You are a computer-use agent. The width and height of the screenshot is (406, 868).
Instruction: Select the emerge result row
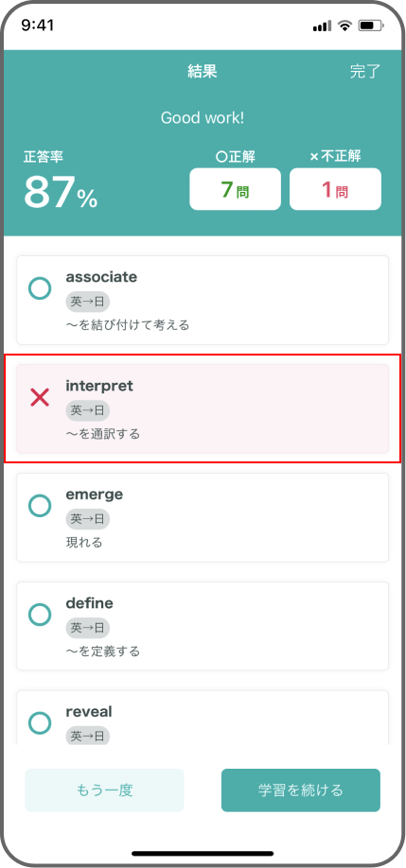coord(203,517)
